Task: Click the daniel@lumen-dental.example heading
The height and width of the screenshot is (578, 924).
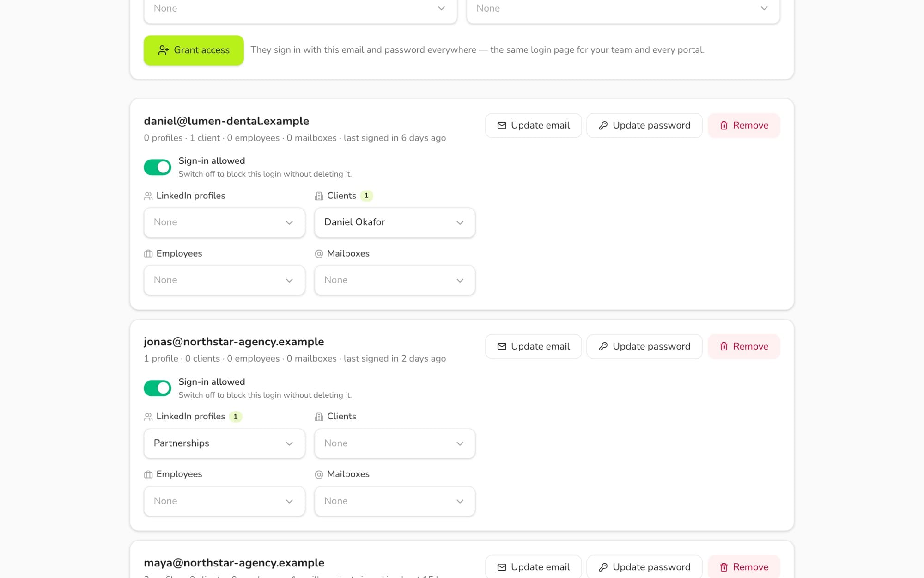Action: click(226, 121)
